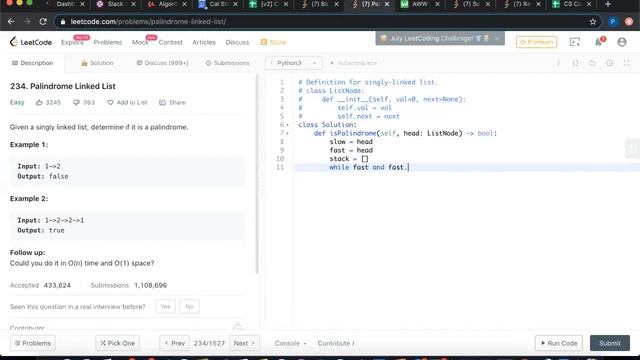Switch to the Discuss (999+) tab
This screenshot has height=360, width=640.
(x=162, y=63)
